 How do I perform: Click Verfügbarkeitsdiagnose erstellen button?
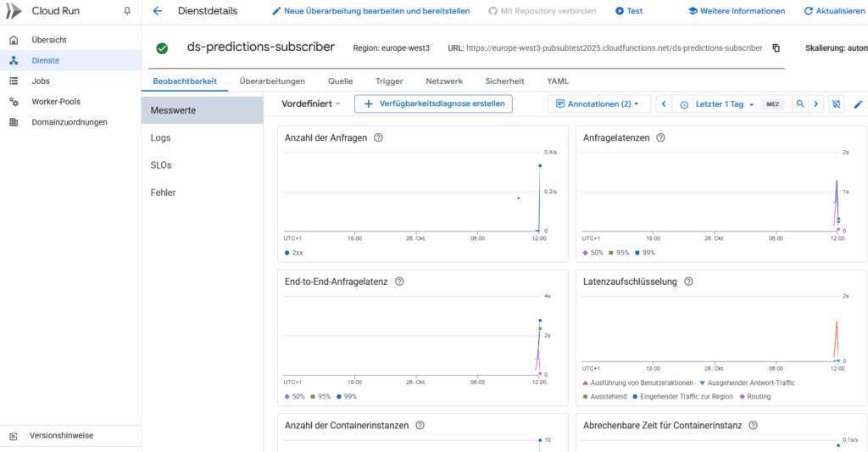433,103
